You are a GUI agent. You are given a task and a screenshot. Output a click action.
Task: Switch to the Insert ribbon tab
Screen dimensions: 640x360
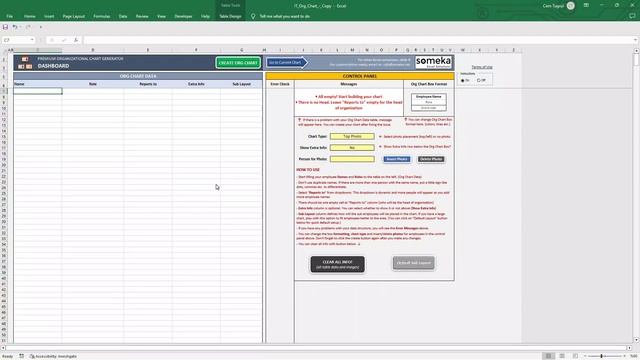click(49, 16)
